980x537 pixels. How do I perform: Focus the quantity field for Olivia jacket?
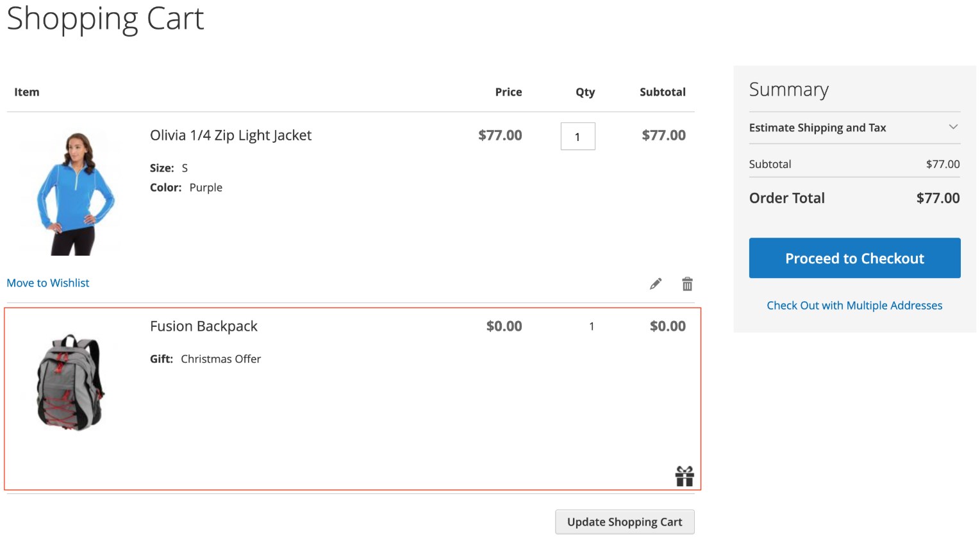(x=577, y=136)
